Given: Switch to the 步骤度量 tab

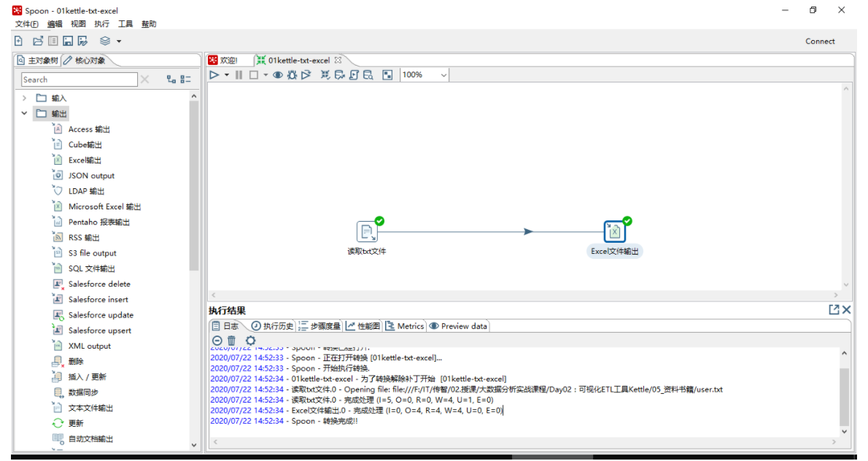Looking at the screenshot, I should coord(320,326).
